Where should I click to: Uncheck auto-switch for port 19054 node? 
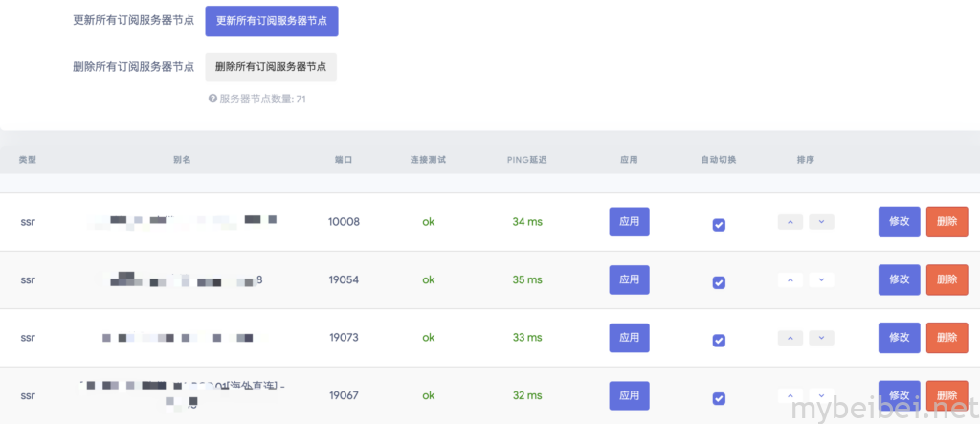(x=719, y=282)
